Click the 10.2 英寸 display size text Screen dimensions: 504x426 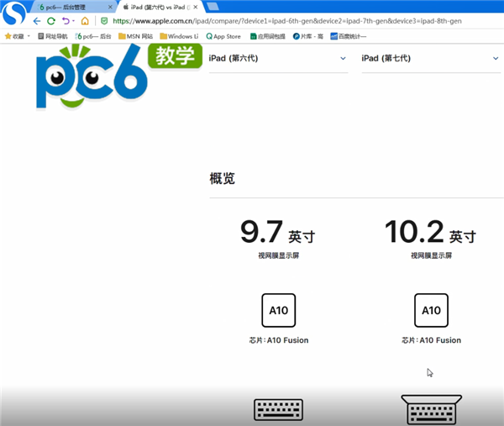430,232
